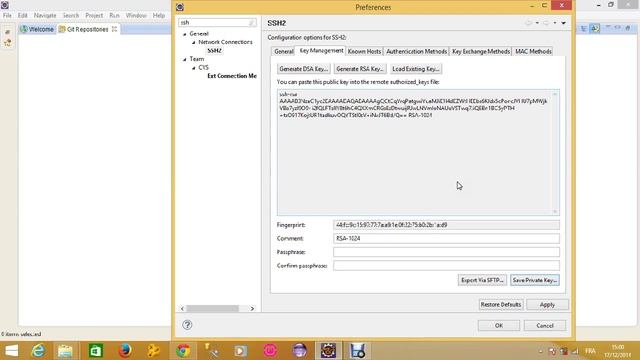Viewport: 640px width, 360px height.
Task: Focus the Passphrase input field
Action: (x=446, y=252)
